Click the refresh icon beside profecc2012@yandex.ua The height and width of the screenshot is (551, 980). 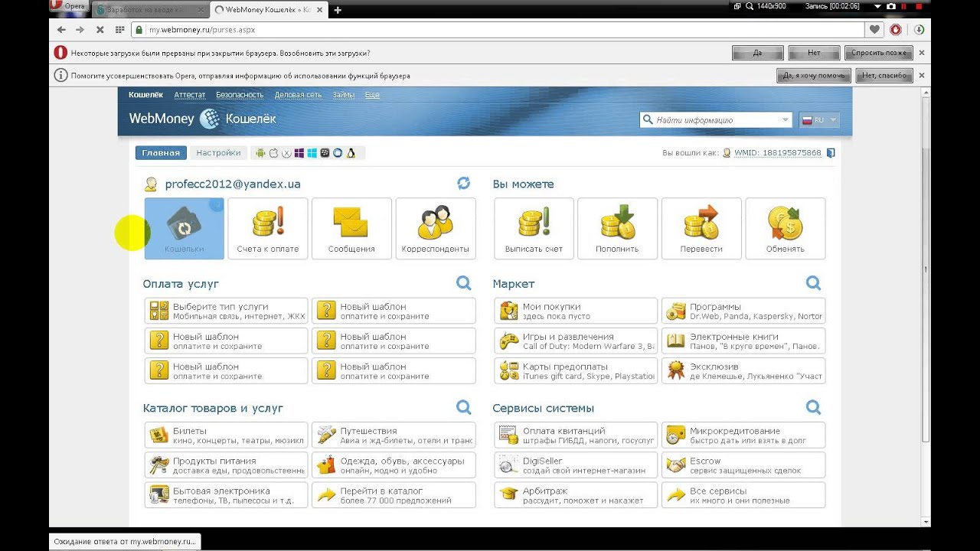463,183
